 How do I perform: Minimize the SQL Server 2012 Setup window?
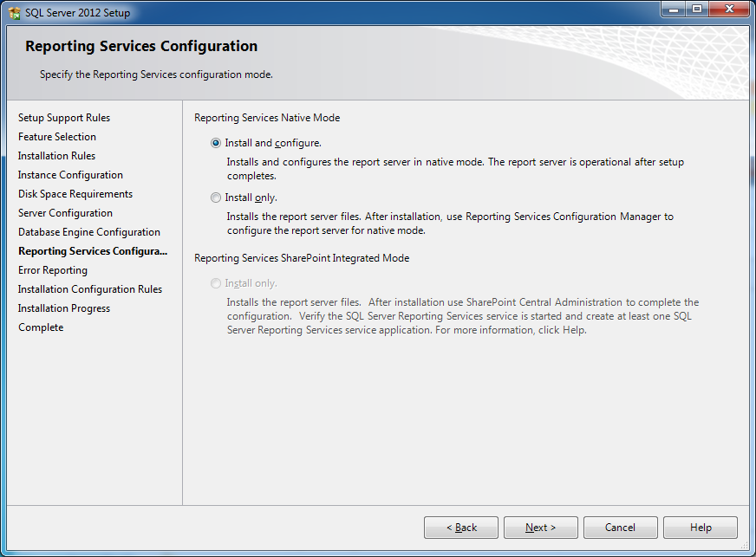674,10
